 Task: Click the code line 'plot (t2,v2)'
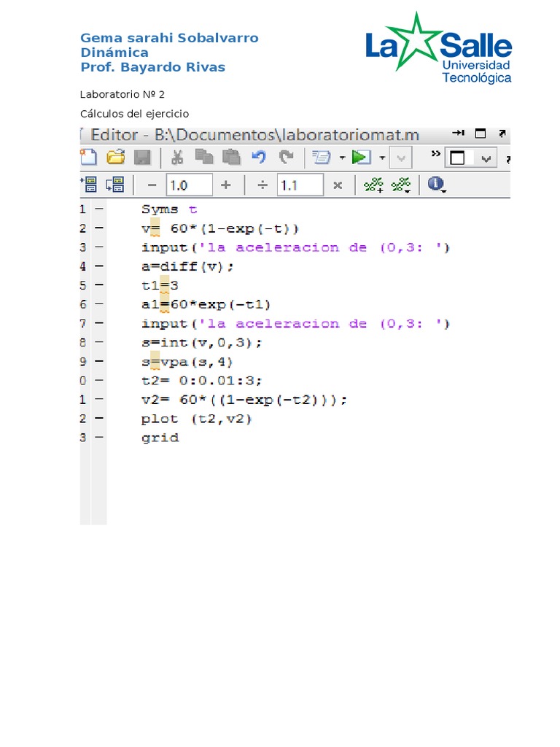(x=197, y=419)
